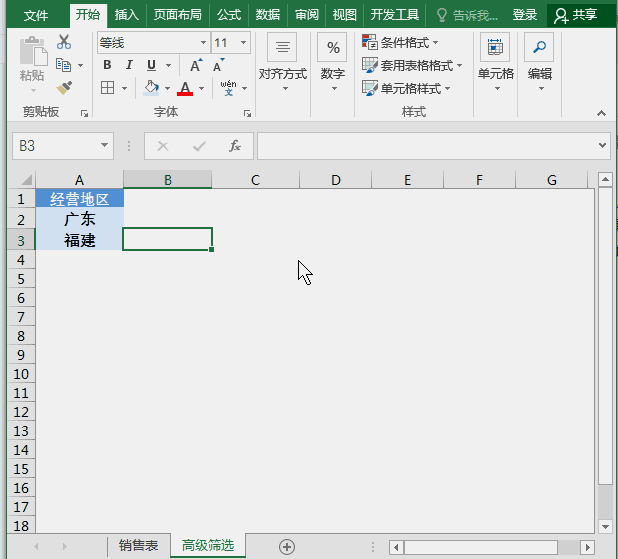
Task: Switch to the Review (审阅) tab
Action: pyautogui.click(x=307, y=15)
